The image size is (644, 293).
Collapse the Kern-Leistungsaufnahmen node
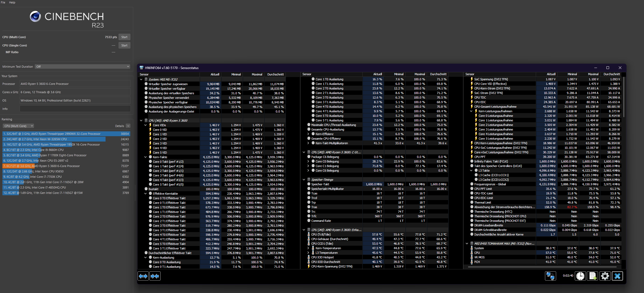[x=471, y=111]
